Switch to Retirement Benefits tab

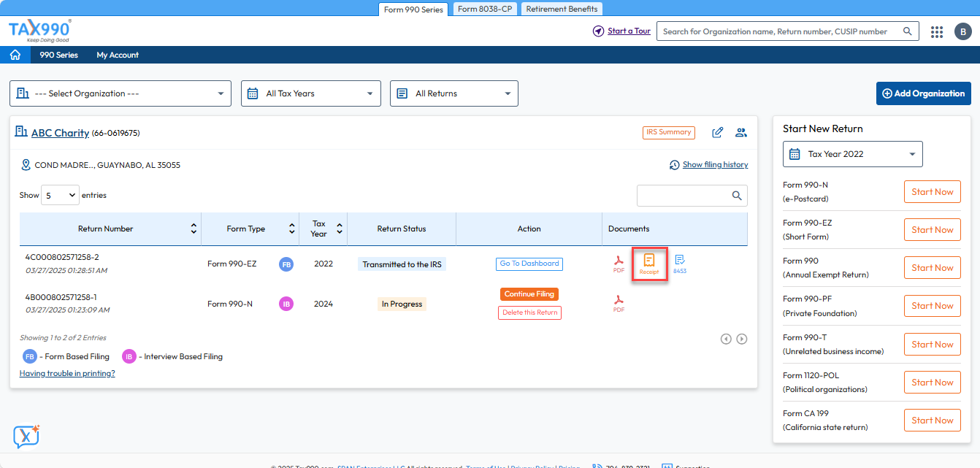(x=562, y=9)
